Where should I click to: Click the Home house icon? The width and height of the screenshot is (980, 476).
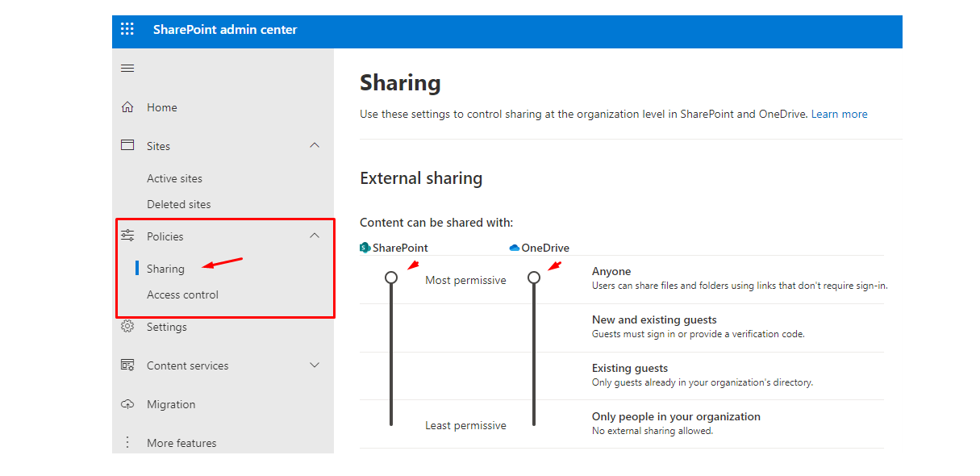(x=127, y=107)
